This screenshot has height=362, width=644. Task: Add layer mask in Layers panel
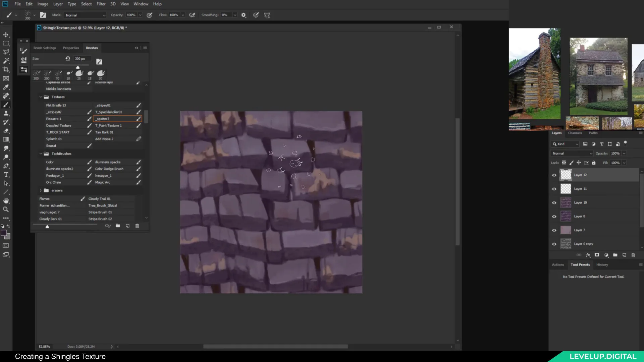coord(597,255)
